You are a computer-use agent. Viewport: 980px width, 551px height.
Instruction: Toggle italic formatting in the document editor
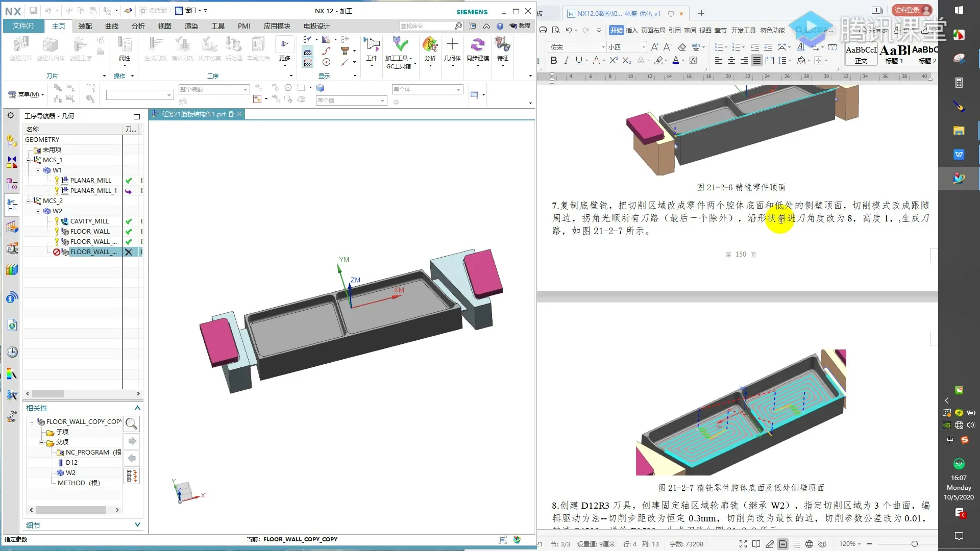(x=566, y=61)
